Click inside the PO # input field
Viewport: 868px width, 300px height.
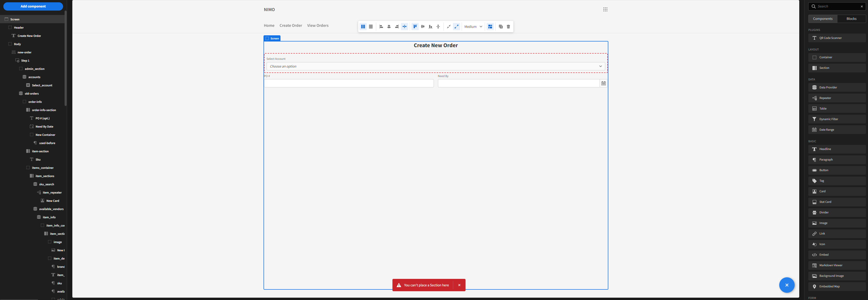[349, 83]
